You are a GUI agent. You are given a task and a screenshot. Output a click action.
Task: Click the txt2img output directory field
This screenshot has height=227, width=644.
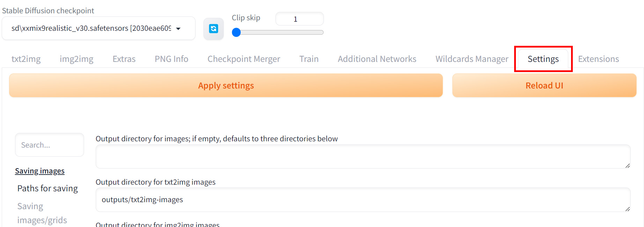pyautogui.click(x=363, y=200)
